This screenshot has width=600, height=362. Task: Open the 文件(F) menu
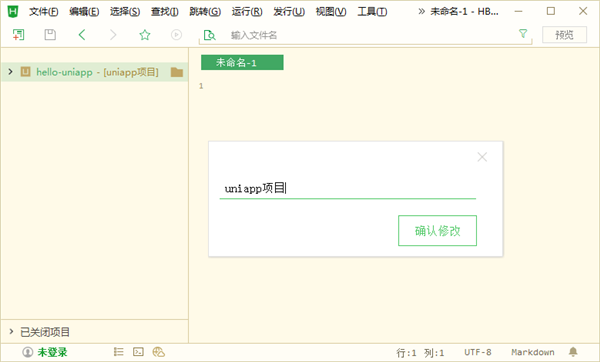44,12
